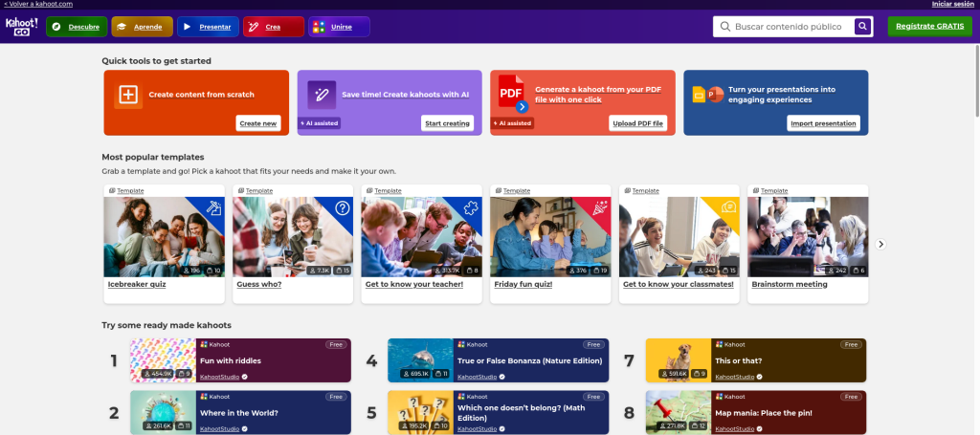Click the Brainstorm meeting template photo
This screenshot has width=980, height=435.
coord(808,237)
